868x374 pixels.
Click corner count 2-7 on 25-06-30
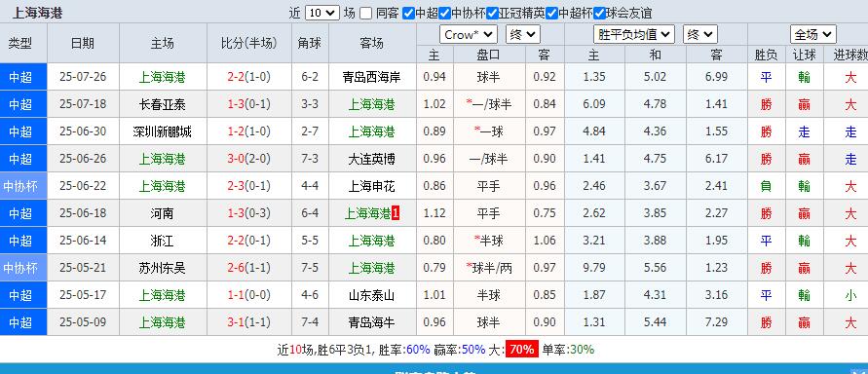point(310,131)
